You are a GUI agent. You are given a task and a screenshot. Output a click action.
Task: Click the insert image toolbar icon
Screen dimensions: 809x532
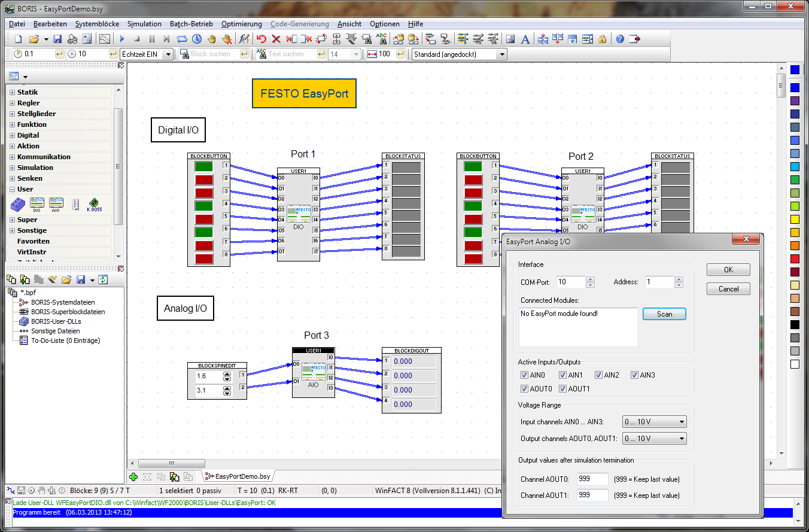point(510,39)
